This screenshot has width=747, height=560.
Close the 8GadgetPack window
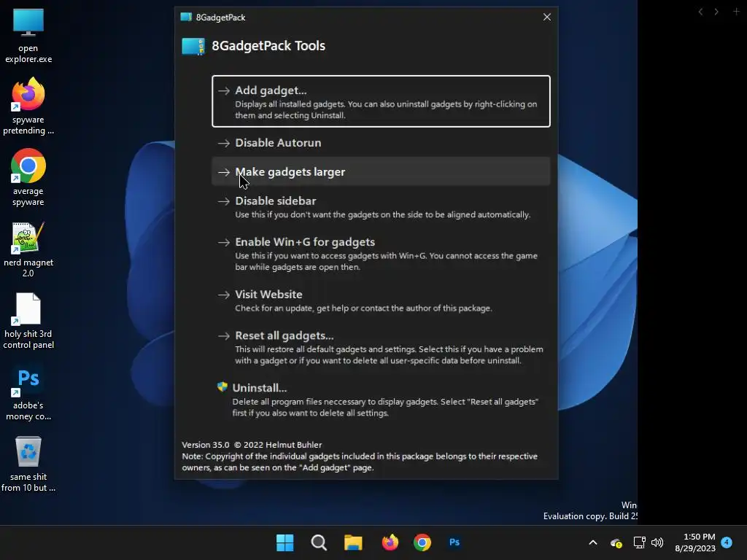(x=547, y=17)
